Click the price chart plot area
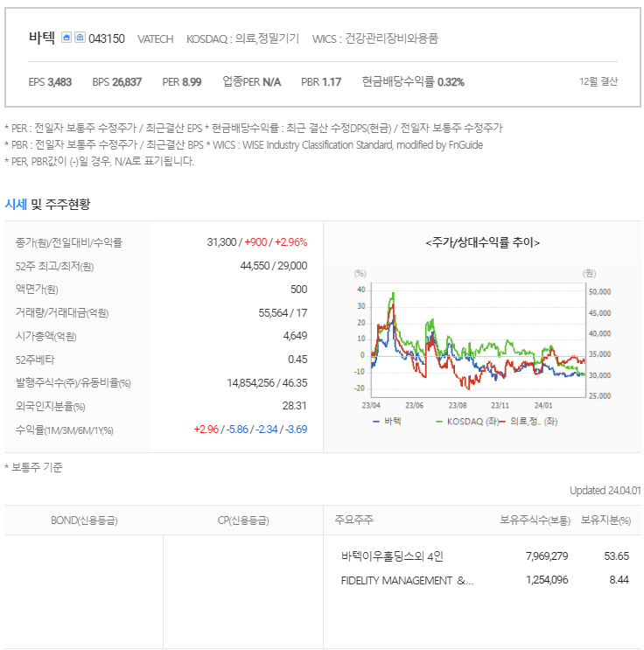The height and width of the screenshot is (650, 644). (478, 340)
